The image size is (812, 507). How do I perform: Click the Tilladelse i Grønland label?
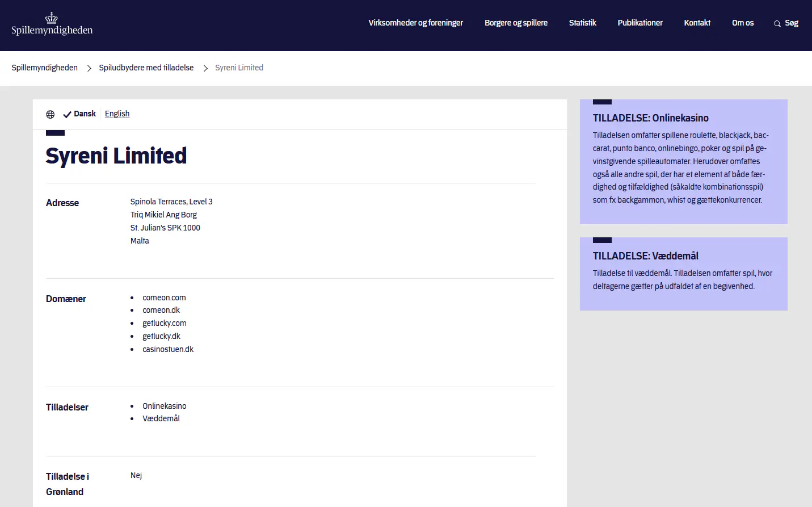tap(68, 484)
